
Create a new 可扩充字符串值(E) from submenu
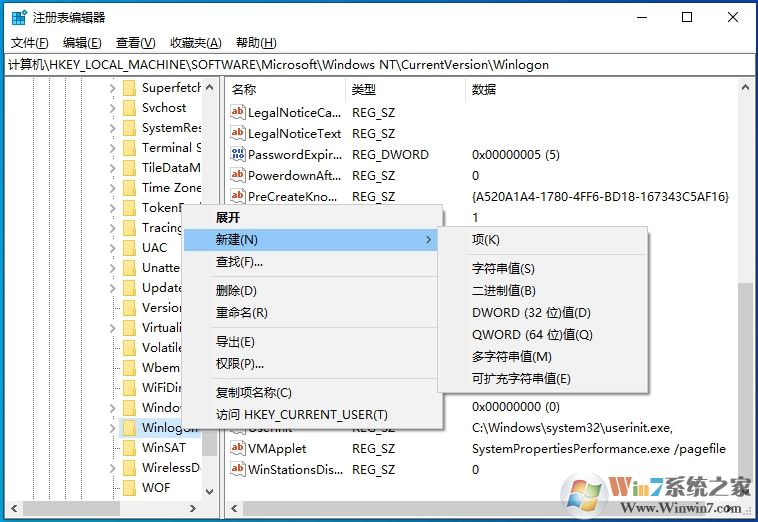[543, 378]
